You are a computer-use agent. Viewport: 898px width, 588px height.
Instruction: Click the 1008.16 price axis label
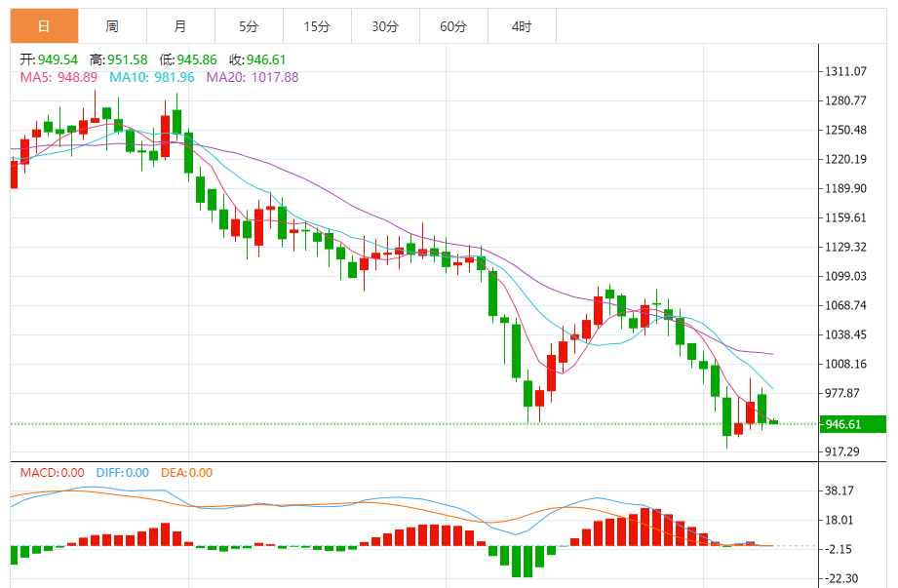[x=845, y=364]
